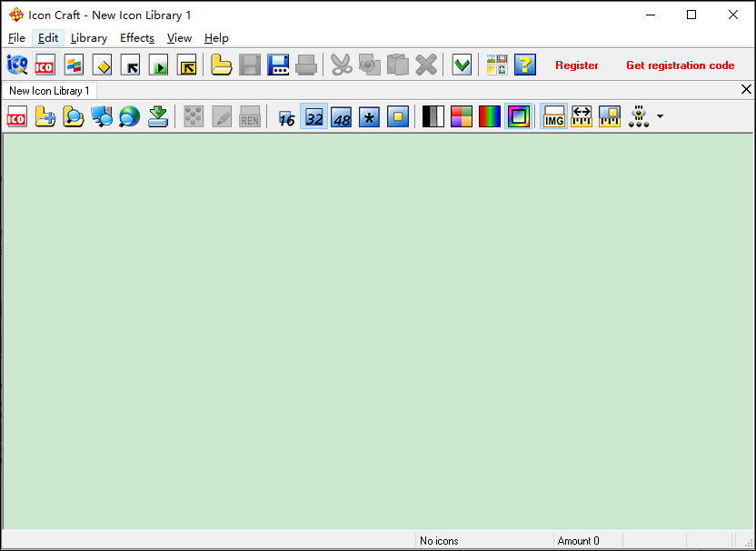756x551 pixels.
Task: Open the Help menu
Action: coord(216,38)
